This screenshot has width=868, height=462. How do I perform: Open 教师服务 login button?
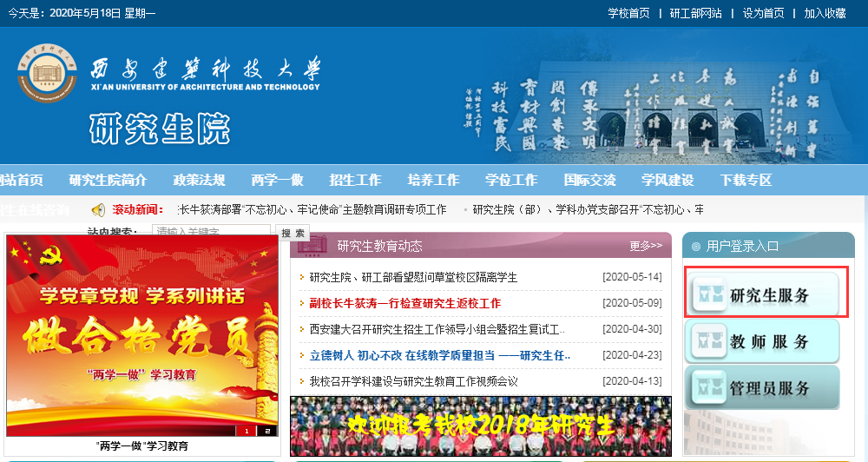pos(763,340)
